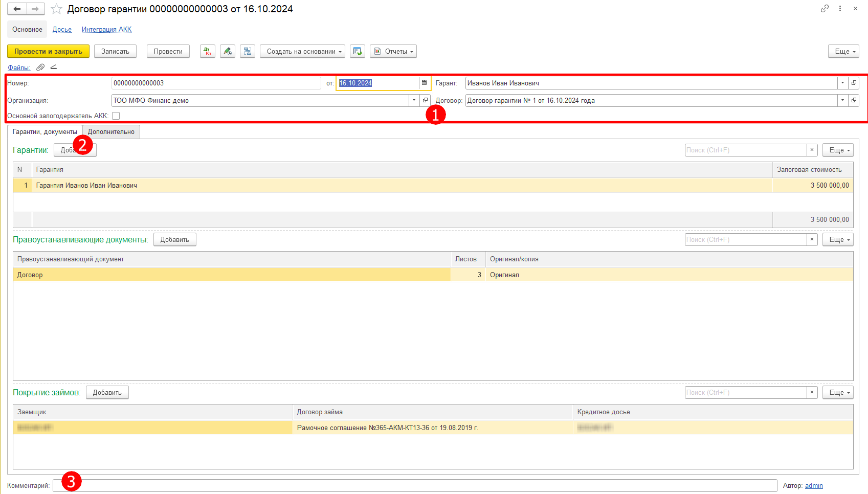Open the Отчеты dropdown

coord(393,51)
